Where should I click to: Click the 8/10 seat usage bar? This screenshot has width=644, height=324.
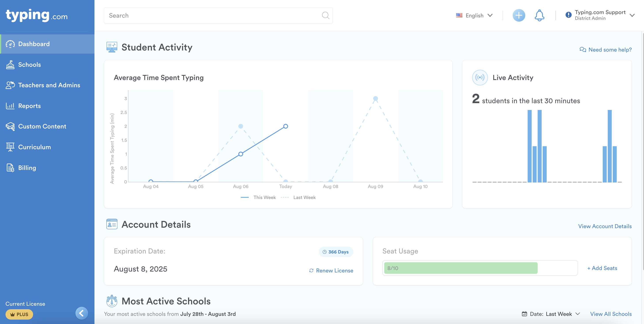tap(461, 268)
